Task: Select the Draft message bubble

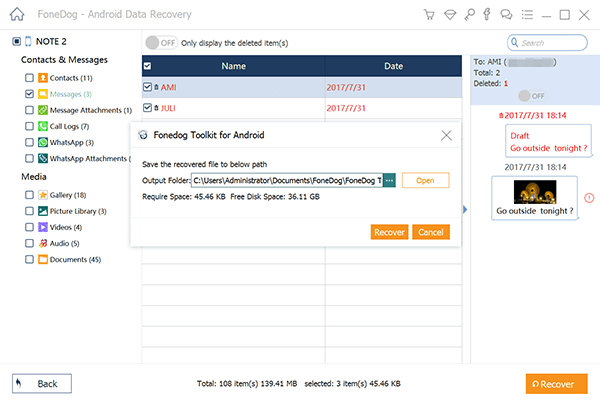Action: tap(548, 141)
